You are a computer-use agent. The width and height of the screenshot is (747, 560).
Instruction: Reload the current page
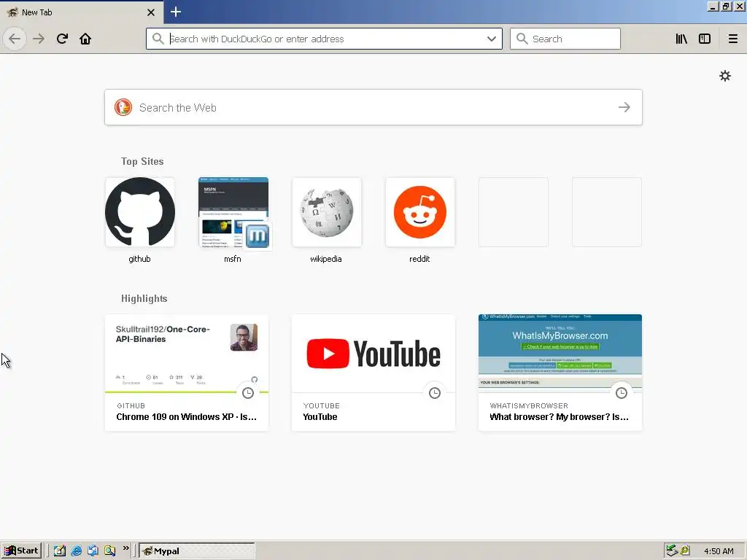(x=62, y=39)
